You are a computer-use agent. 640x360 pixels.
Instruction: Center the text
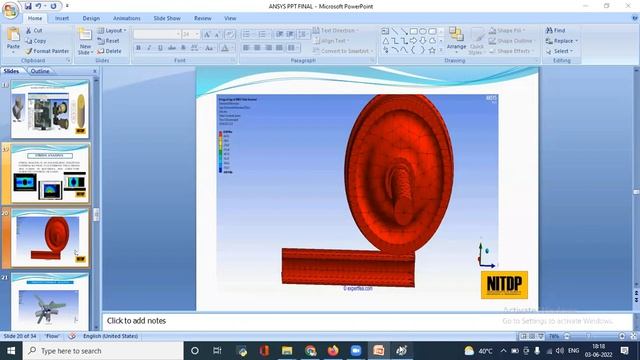point(257,48)
